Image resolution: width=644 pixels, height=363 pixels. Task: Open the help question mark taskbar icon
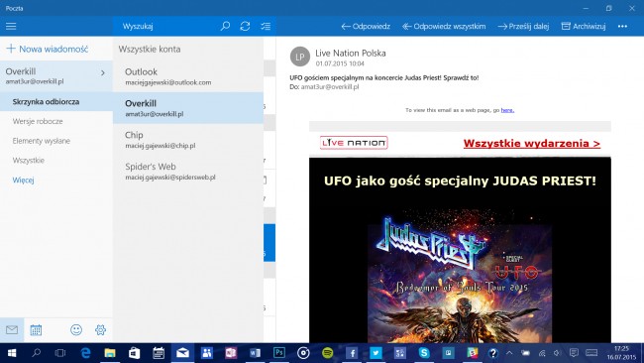point(492,353)
